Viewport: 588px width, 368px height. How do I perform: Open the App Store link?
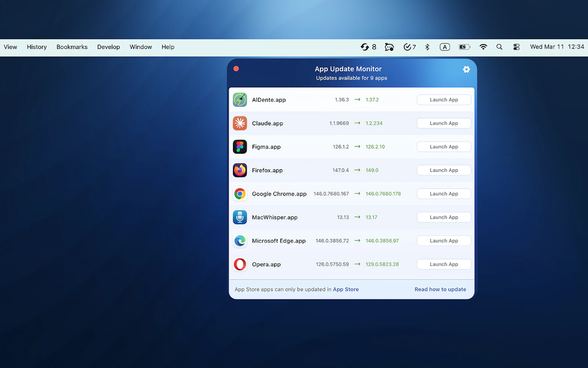(x=346, y=289)
